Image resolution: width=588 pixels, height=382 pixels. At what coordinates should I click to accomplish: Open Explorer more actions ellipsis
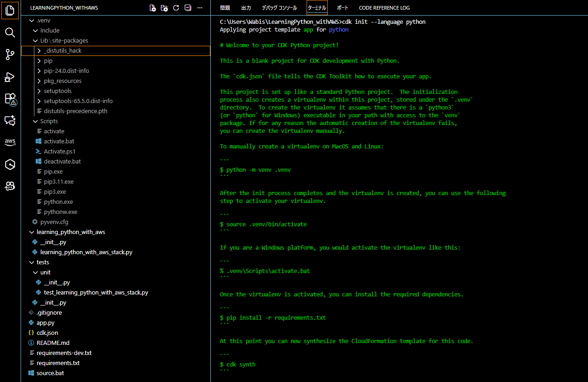tap(199, 8)
